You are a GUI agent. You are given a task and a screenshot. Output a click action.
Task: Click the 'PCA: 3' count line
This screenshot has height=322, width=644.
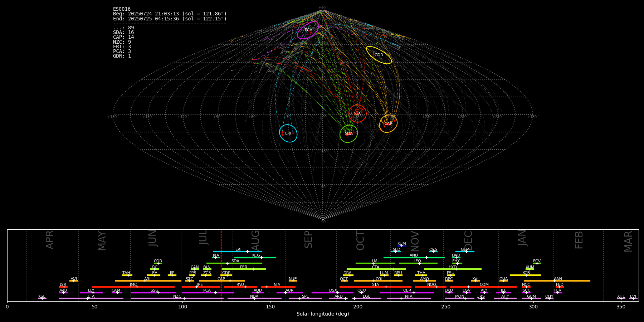click(122, 51)
